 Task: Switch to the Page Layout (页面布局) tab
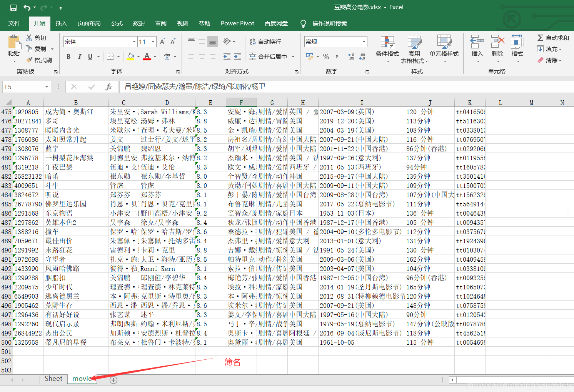coord(89,23)
